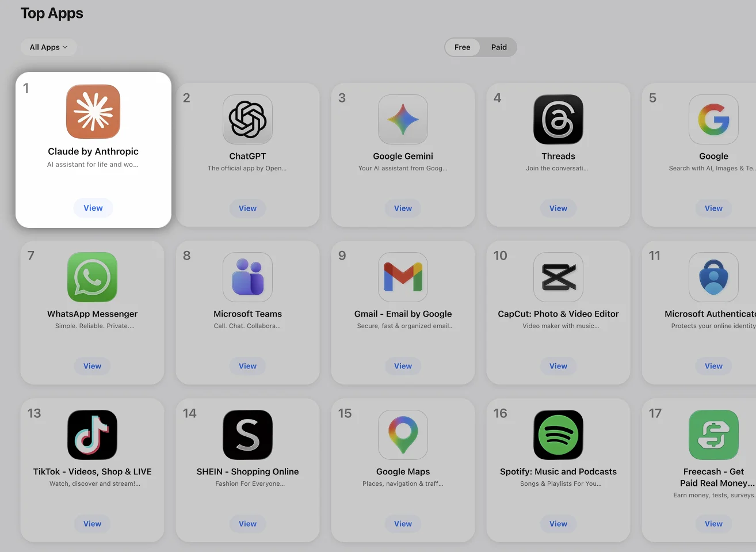Click 'The official app by Open...' subtitle

pos(247,169)
